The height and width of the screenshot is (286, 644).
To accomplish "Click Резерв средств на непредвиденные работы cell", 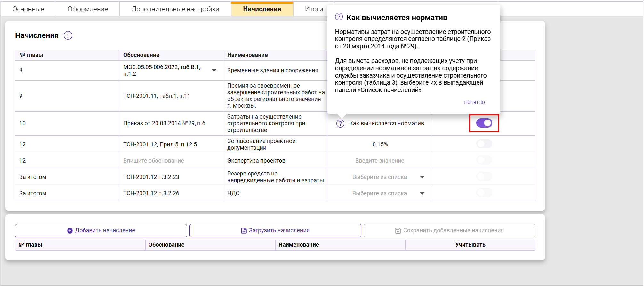I will (x=275, y=177).
